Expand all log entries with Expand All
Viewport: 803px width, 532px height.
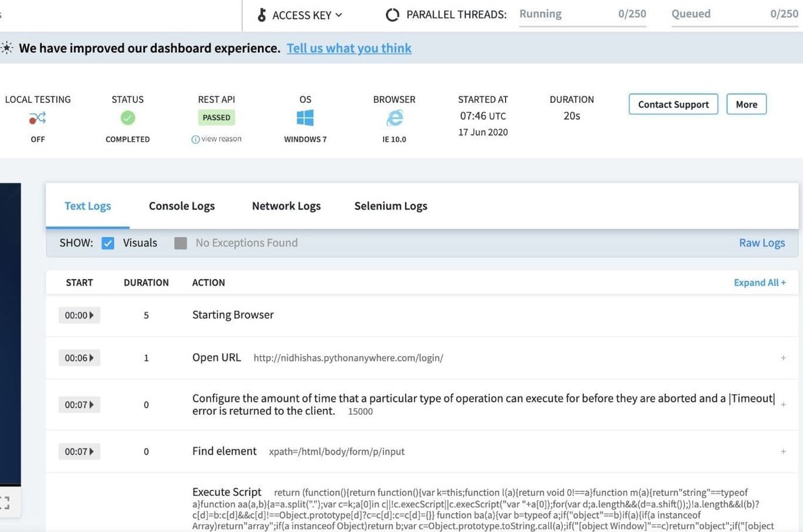(x=759, y=283)
